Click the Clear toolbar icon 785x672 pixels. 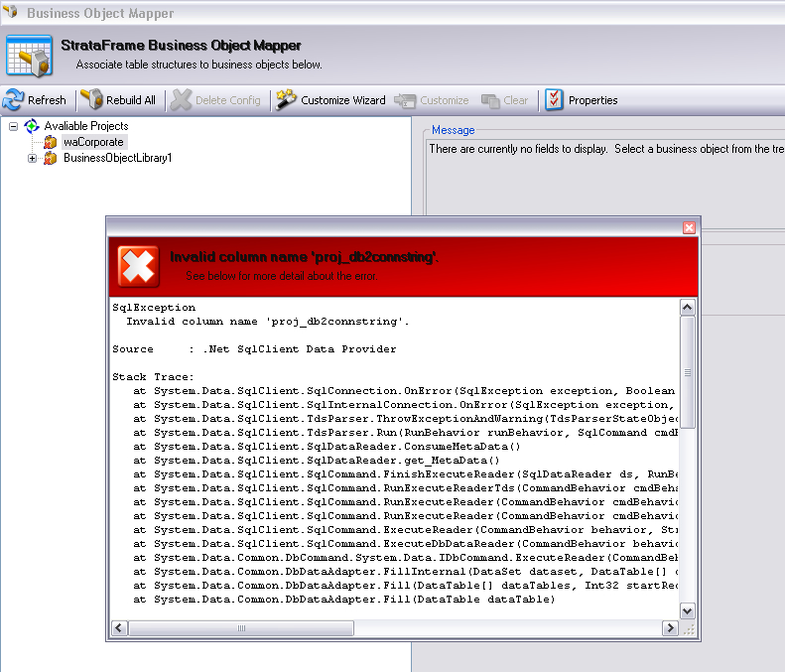491,100
